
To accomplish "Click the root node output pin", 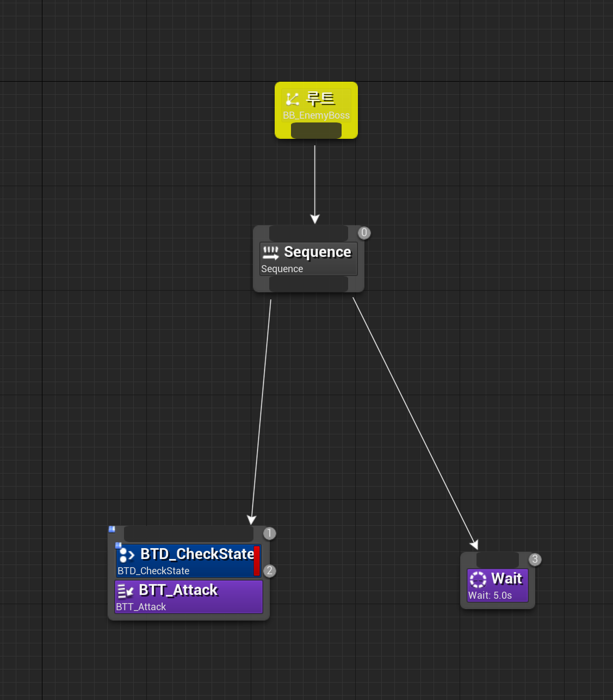I will tap(316, 131).
